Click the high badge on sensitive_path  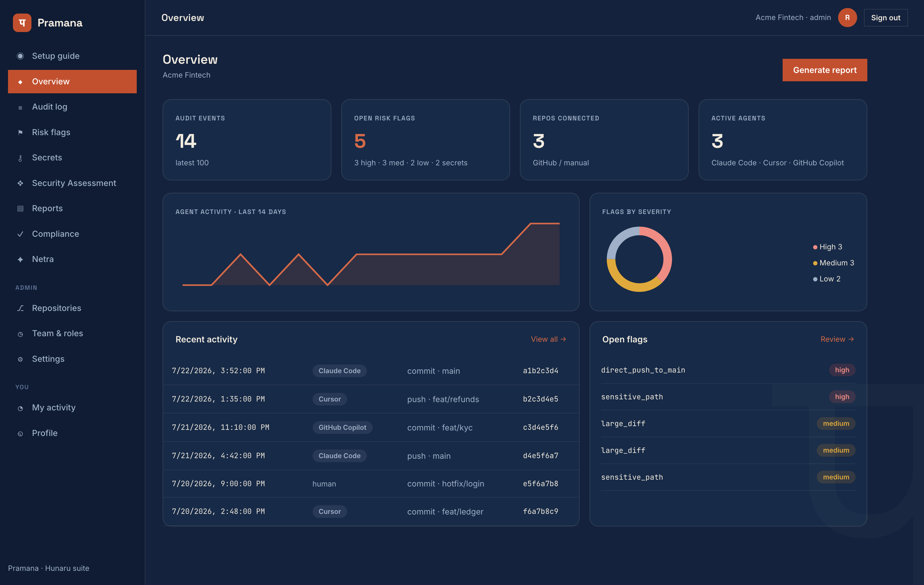(x=842, y=397)
